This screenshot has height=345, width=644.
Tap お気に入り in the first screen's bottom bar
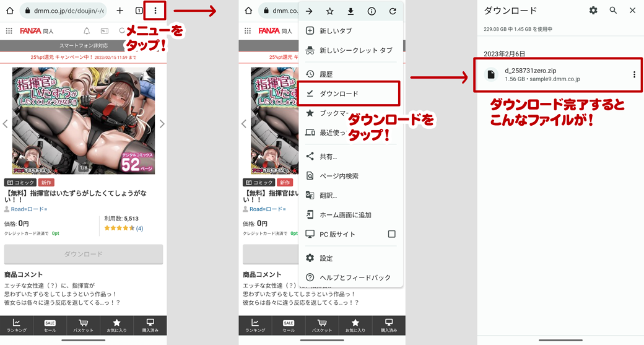tap(116, 325)
